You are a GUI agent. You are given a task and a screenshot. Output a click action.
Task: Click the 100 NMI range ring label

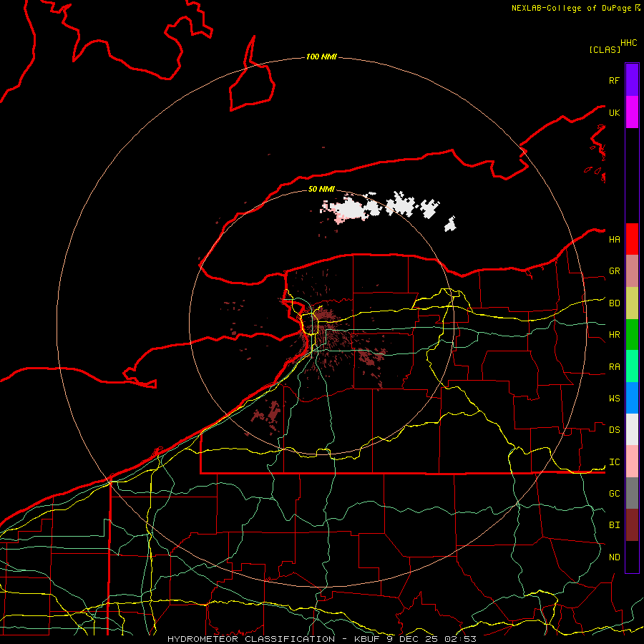[321, 57]
